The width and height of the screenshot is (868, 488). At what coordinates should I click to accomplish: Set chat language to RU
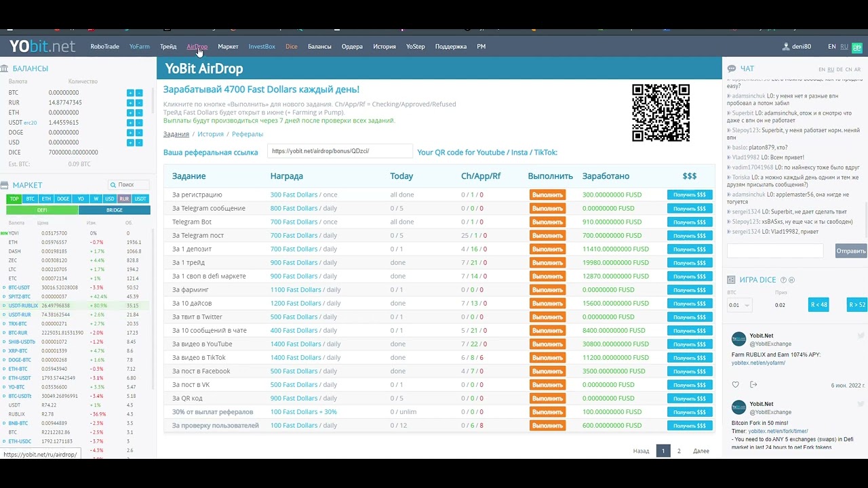coord(831,69)
